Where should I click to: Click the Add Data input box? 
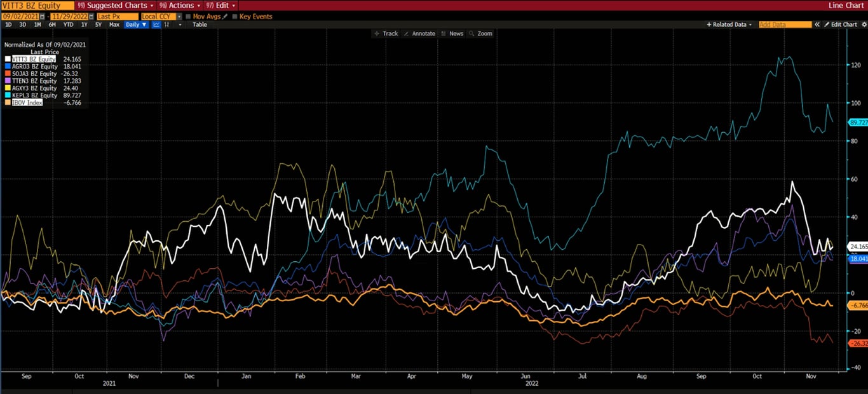[785, 24]
